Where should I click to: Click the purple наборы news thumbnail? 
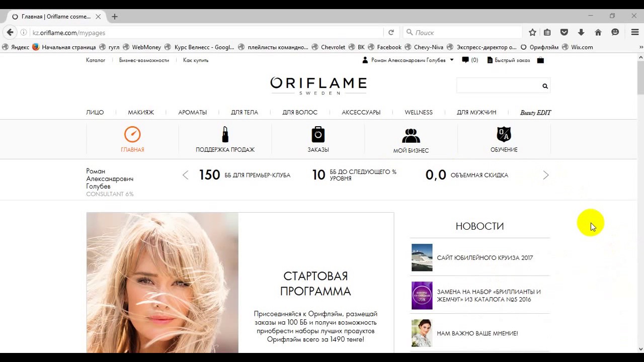[x=422, y=296]
